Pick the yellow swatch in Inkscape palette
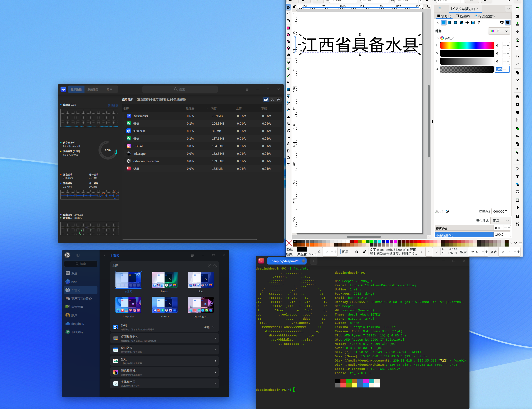The height and width of the screenshot is (409, 532). coord(363,241)
